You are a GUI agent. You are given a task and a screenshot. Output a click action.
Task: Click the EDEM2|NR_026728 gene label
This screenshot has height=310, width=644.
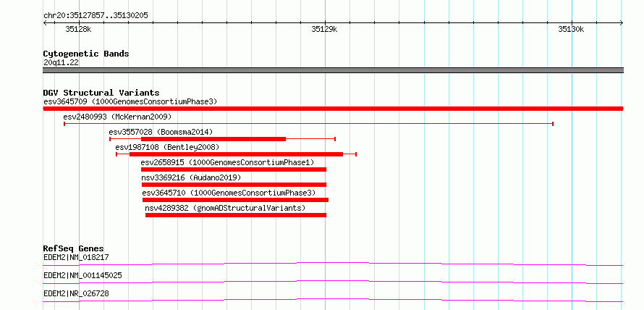pyautogui.click(x=76, y=293)
